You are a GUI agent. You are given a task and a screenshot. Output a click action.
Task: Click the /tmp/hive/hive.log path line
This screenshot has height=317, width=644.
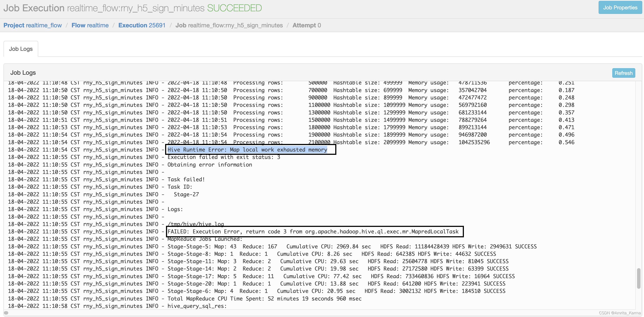coord(196,224)
